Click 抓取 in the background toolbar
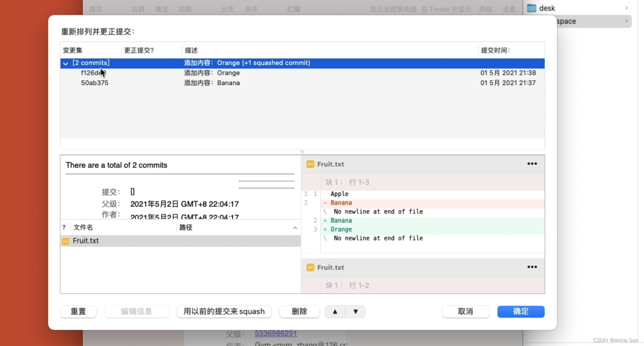Viewport: 644px width, 346px height. [x=185, y=9]
